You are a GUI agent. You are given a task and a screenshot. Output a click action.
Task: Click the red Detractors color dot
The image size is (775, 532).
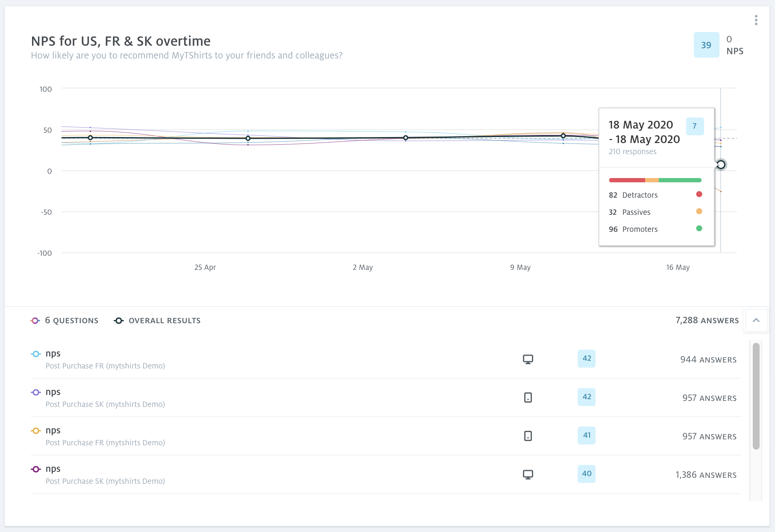click(699, 194)
